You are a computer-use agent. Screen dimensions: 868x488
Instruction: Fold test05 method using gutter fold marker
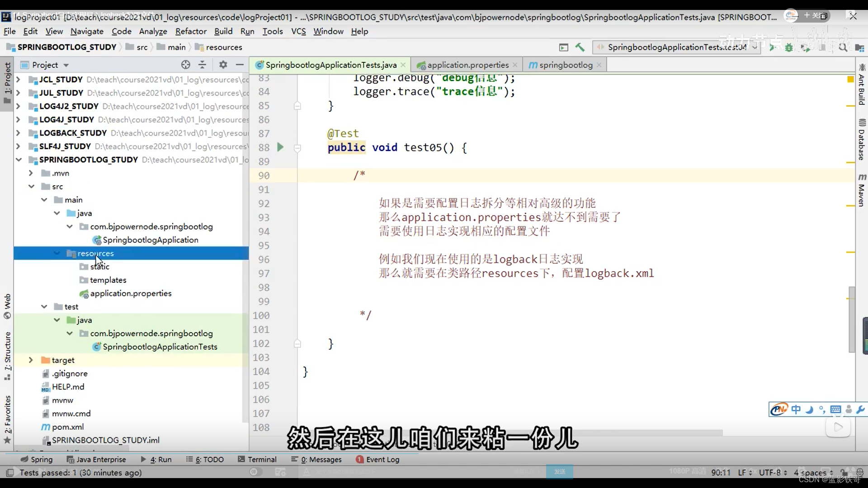pyautogui.click(x=297, y=148)
